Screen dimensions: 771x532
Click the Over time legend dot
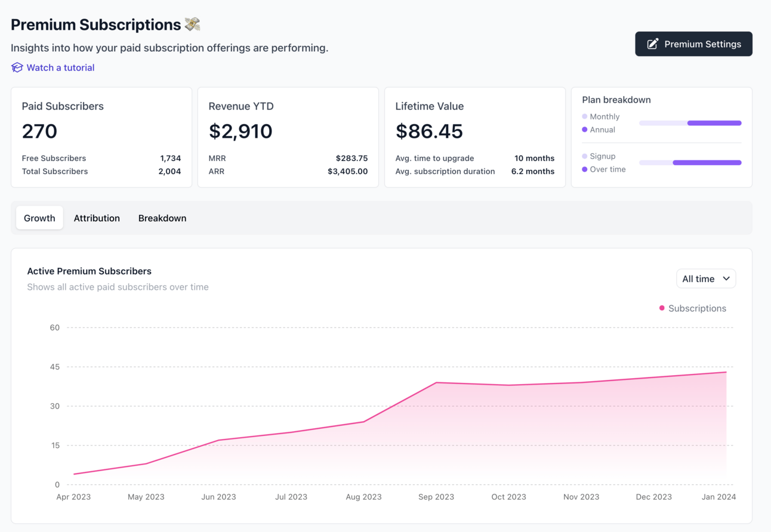tap(585, 169)
